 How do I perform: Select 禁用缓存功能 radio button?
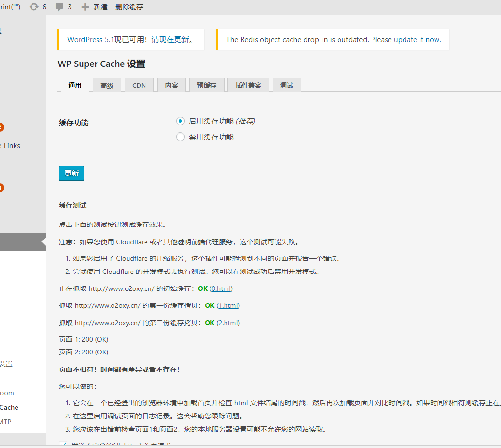click(x=180, y=137)
